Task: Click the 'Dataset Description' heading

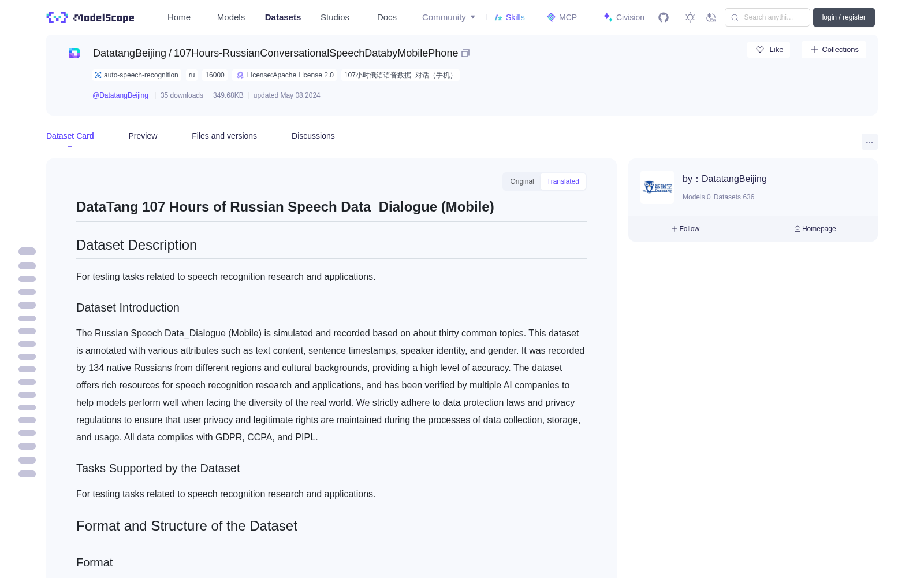Action: (x=136, y=245)
